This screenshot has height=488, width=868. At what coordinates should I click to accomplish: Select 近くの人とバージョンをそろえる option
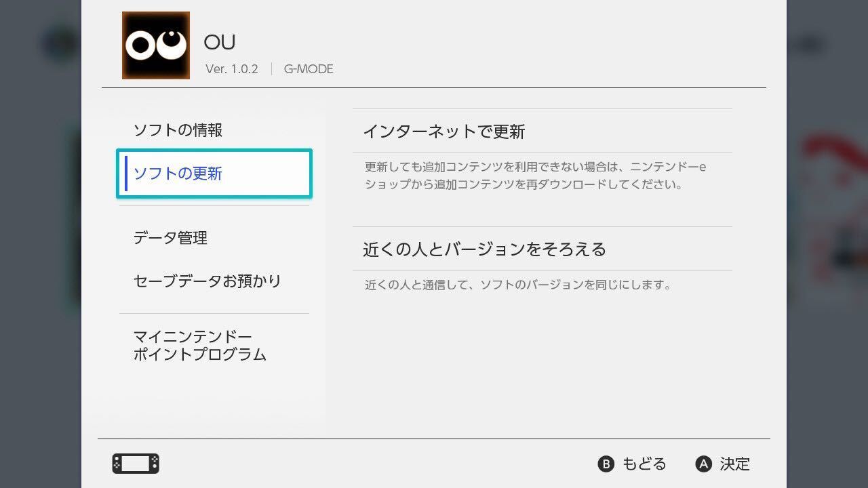542,249
